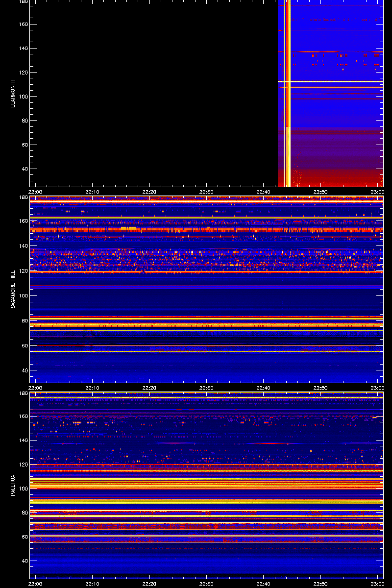Click 22:30 time label under Sagamore Hill panel
Image resolution: width=392 pixels, height=588 pixels.
(x=206, y=388)
